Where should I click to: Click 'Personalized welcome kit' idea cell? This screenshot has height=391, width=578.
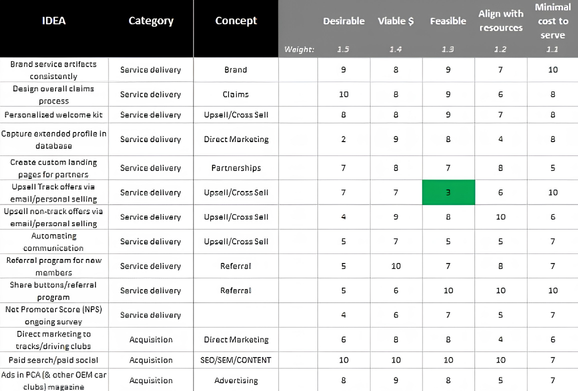click(54, 115)
